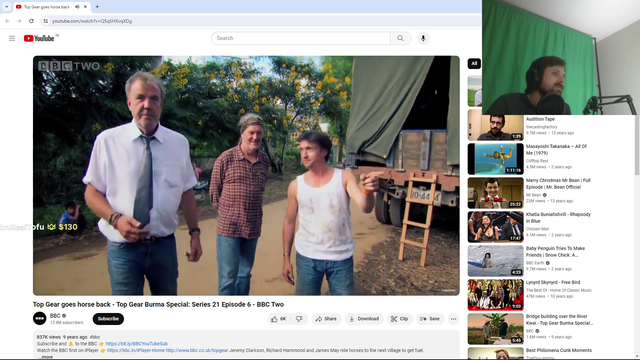Image resolution: width=640 pixels, height=360 pixels.
Task: Open Khatia Buniatishvili Rhapsody in Blue thumbnail
Action: [496, 227]
